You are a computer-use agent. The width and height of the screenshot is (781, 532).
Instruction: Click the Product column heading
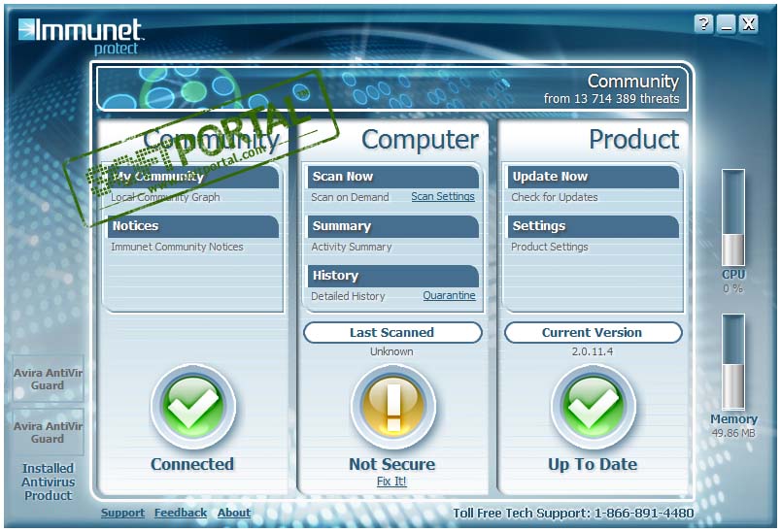[x=633, y=139]
